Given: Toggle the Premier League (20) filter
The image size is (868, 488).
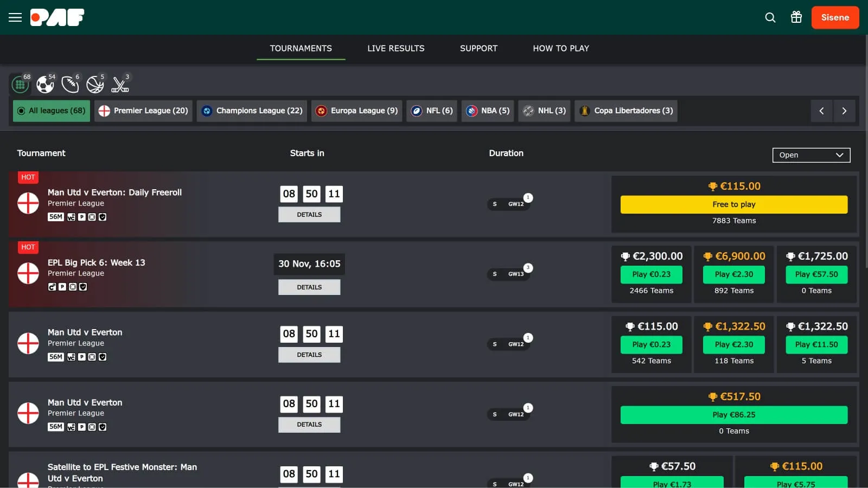Looking at the screenshot, I should [x=143, y=111].
